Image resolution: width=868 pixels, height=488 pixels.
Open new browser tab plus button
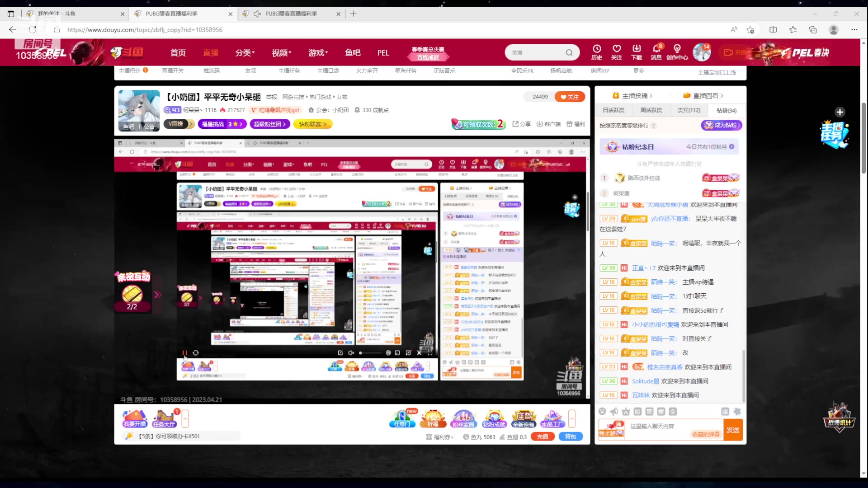click(x=354, y=14)
